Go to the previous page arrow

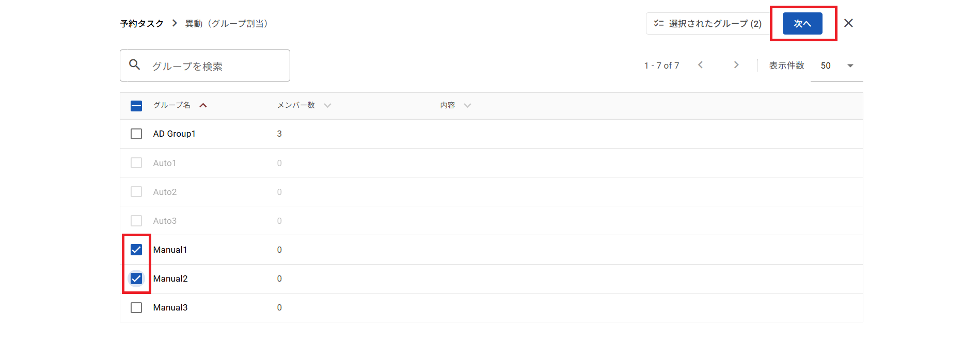700,65
